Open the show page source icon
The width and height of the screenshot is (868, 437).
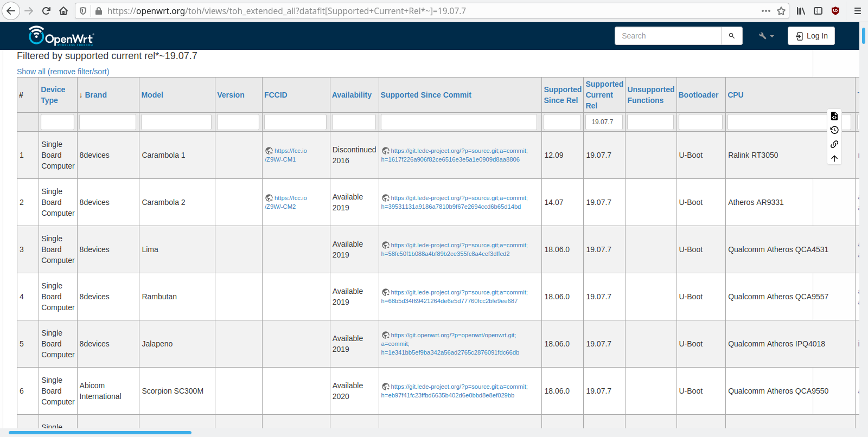point(834,116)
